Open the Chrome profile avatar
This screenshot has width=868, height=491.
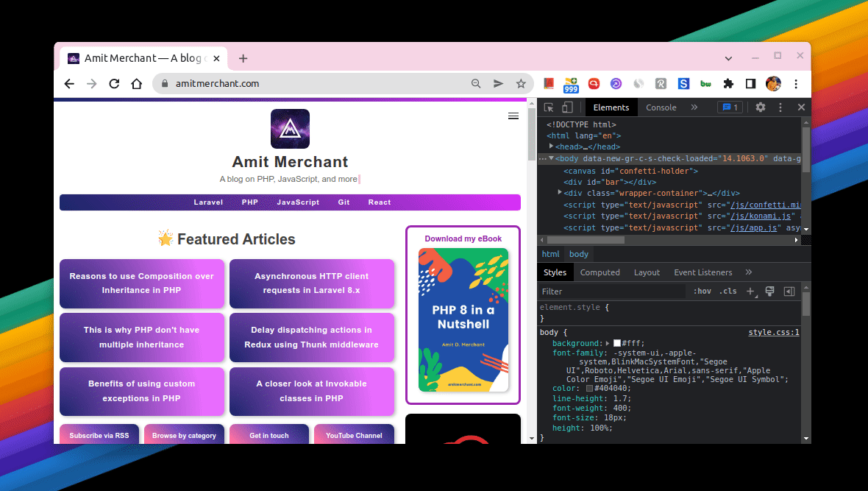pos(773,84)
